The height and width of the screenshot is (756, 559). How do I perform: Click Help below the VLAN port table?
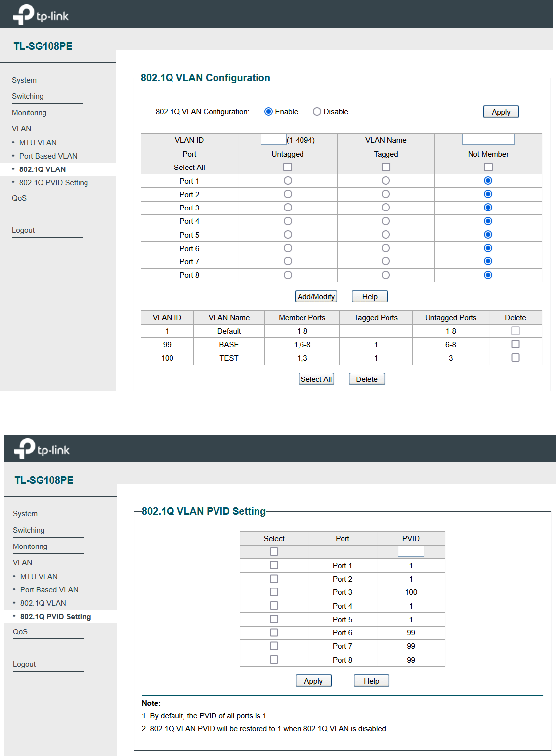click(x=370, y=296)
